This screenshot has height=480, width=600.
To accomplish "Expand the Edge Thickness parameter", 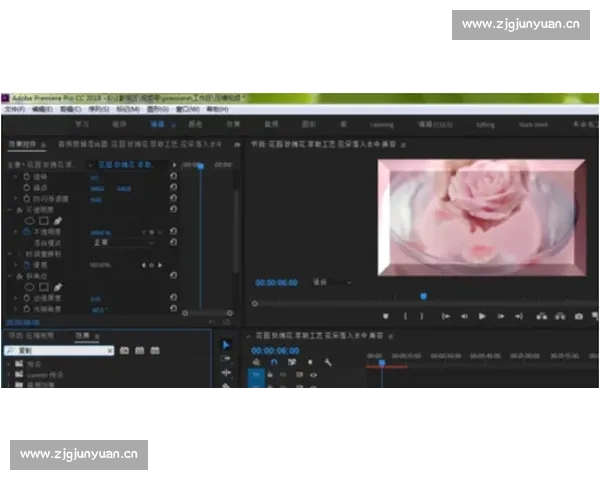I will point(16,298).
